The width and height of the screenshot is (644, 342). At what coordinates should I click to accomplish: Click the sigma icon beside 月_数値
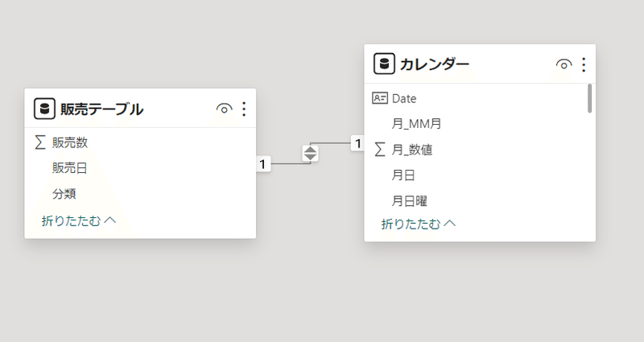[380, 150]
